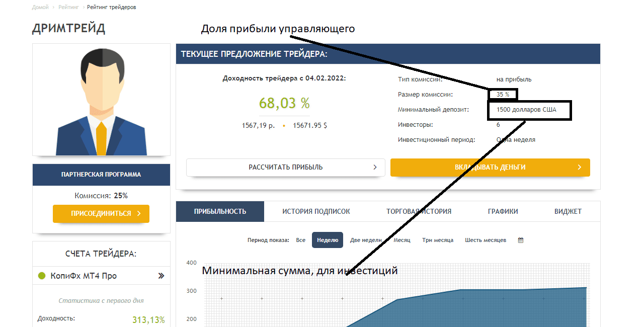The height and width of the screenshot is (327, 644).
Task: Click the green status dot of КопиФх МТ4 Про
Action: point(42,276)
